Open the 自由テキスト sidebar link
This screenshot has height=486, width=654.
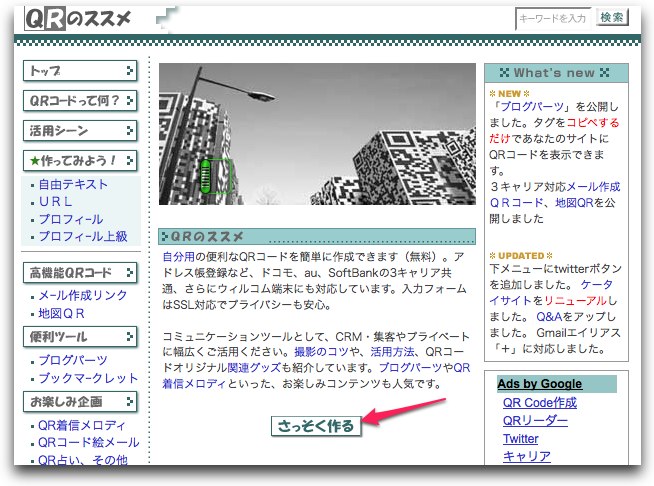point(73,185)
